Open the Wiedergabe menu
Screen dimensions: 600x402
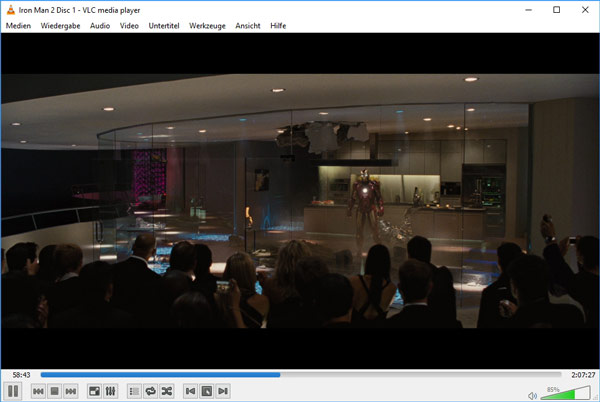[x=60, y=26]
